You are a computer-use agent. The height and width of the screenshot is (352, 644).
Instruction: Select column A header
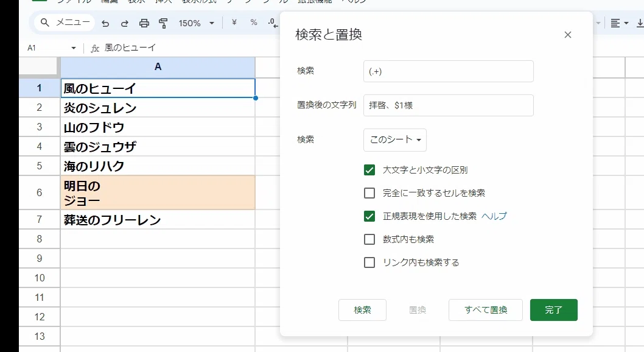(158, 68)
